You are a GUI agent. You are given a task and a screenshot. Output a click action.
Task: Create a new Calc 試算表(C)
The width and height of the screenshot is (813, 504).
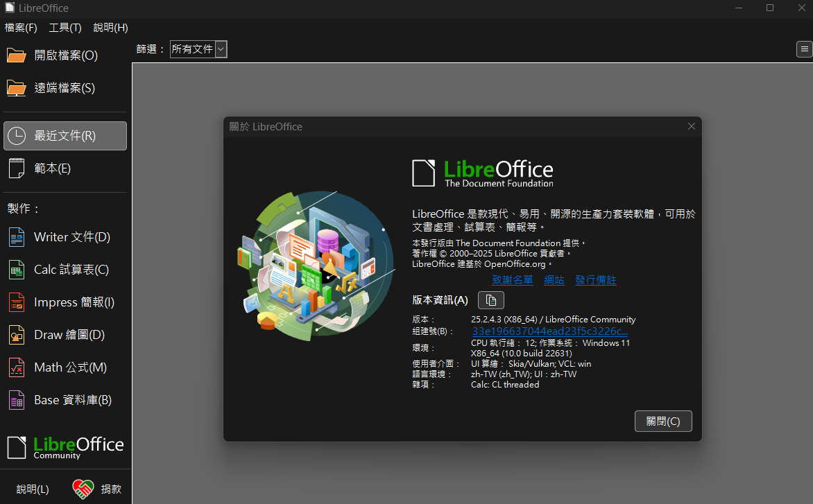click(65, 270)
